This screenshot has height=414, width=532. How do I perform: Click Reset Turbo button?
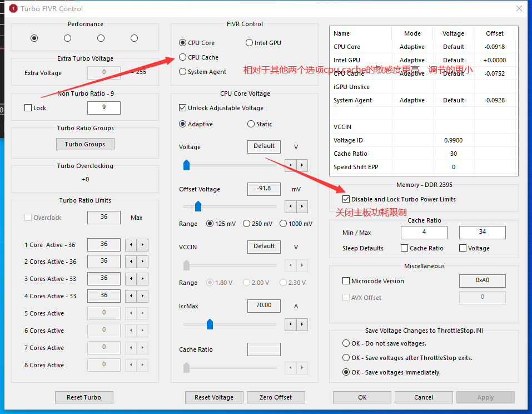tap(84, 397)
